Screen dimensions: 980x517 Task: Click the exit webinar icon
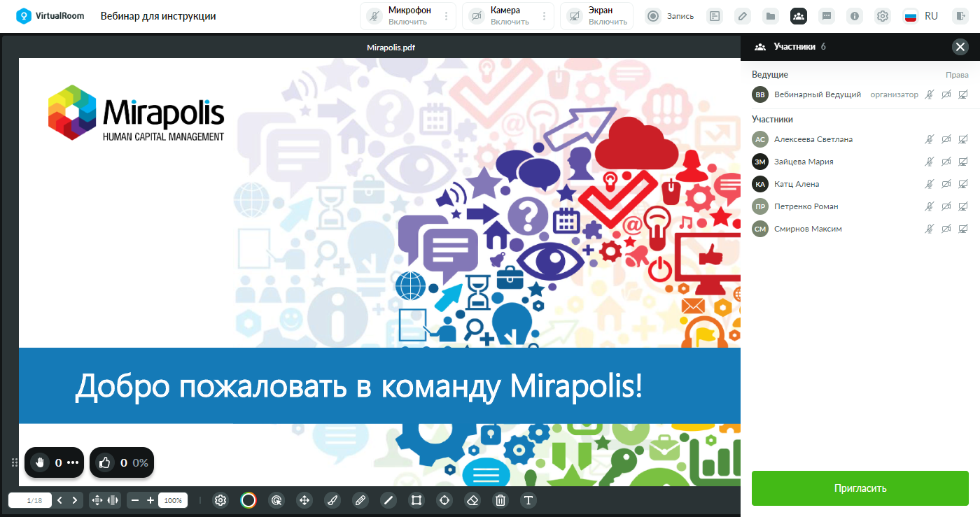[x=959, y=16]
